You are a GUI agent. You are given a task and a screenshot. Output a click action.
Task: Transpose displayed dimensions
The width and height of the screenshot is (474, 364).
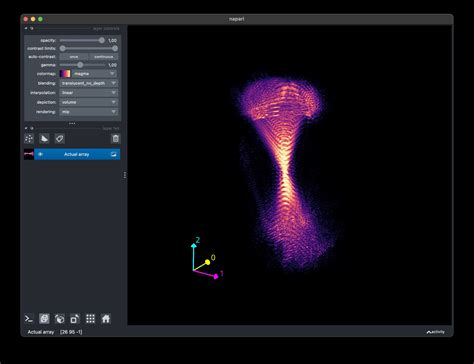pos(75,319)
